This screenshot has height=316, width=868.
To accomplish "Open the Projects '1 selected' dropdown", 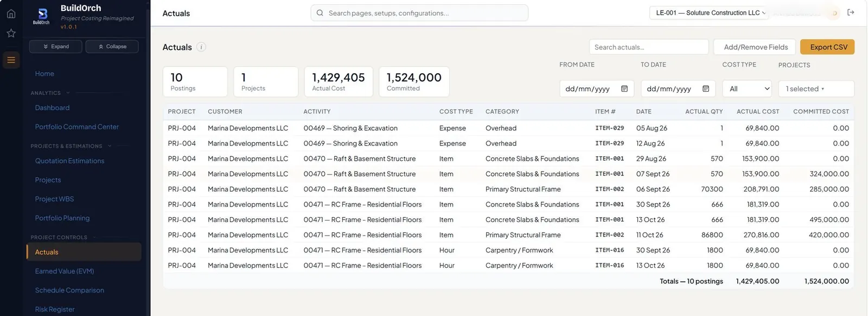I will click(x=816, y=89).
